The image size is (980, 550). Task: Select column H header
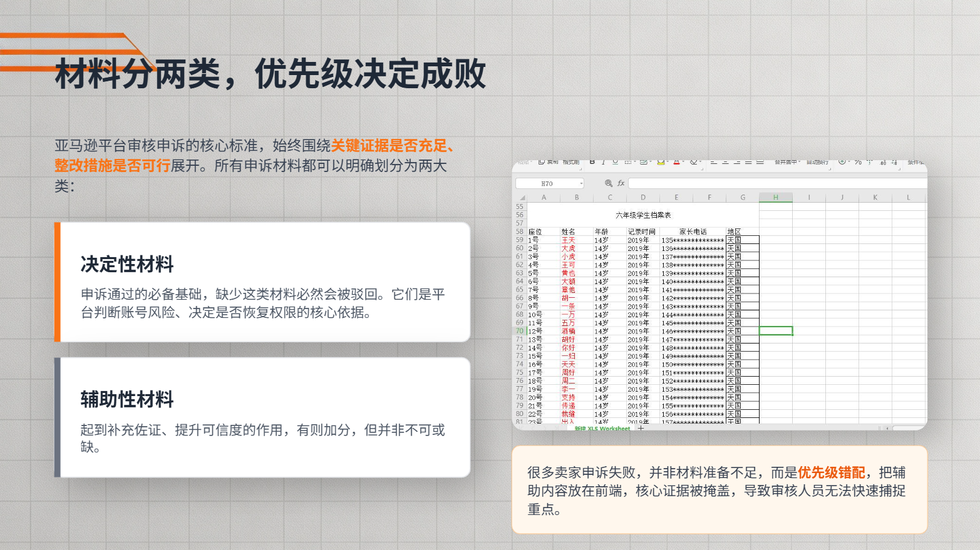tap(776, 198)
